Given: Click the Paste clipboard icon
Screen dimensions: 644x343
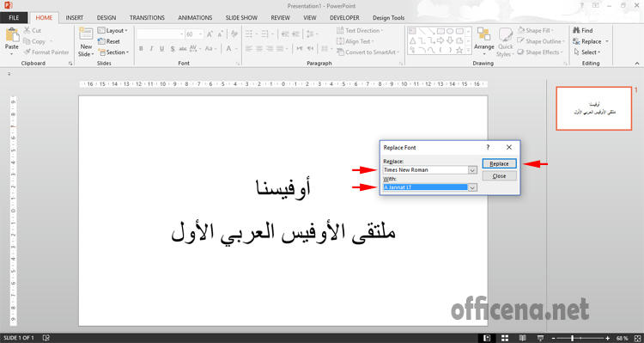Looking at the screenshot, I should tap(12, 34).
